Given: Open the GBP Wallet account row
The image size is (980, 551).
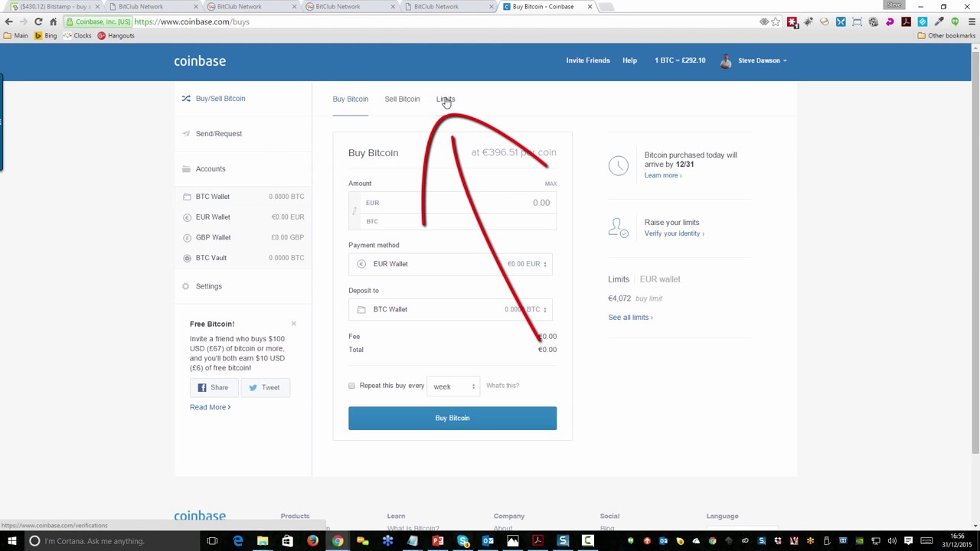Looking at the screenshot, I should [x=243, y=237].
